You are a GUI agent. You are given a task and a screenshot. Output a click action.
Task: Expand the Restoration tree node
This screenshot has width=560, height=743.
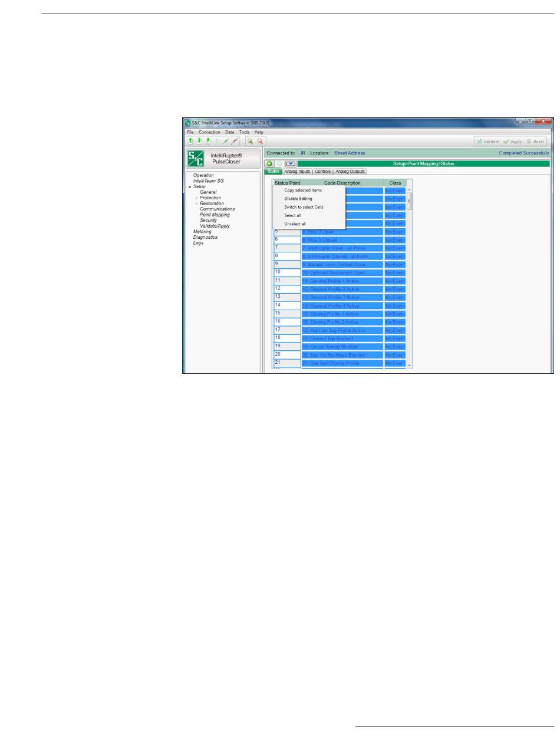pyautogui.click(x=197, y=203)
